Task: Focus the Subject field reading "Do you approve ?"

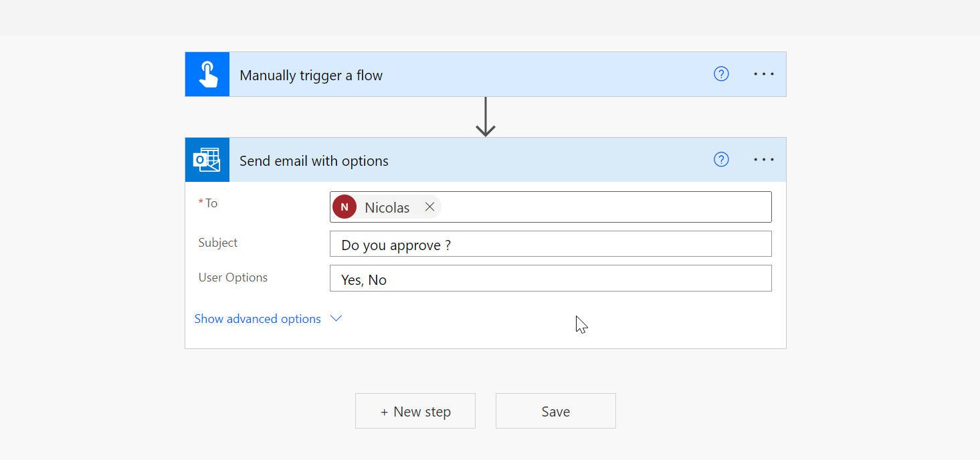Action: (x=550, y=245)
